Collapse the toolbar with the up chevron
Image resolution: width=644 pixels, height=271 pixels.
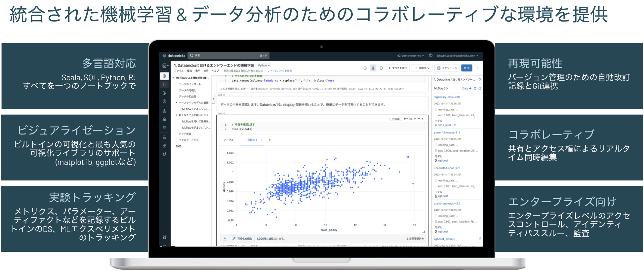pos(477,68)
